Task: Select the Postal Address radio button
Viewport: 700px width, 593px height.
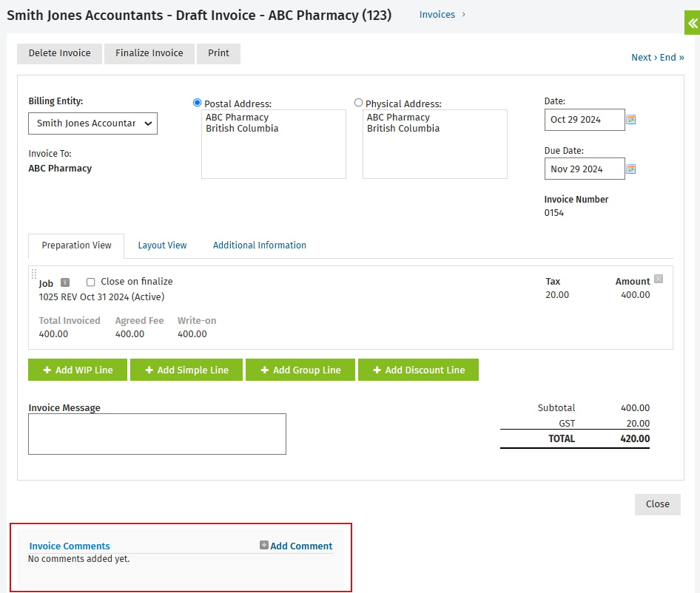Action: tap(197, 103)
